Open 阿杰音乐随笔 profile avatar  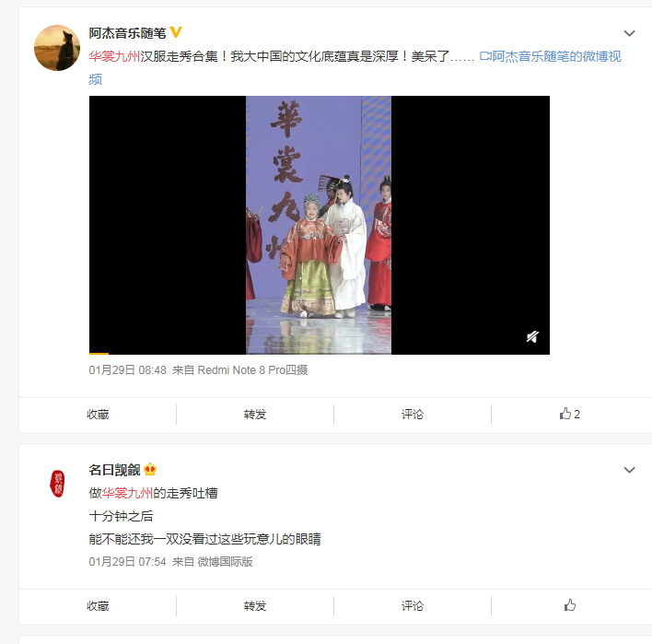click(57, 48)
